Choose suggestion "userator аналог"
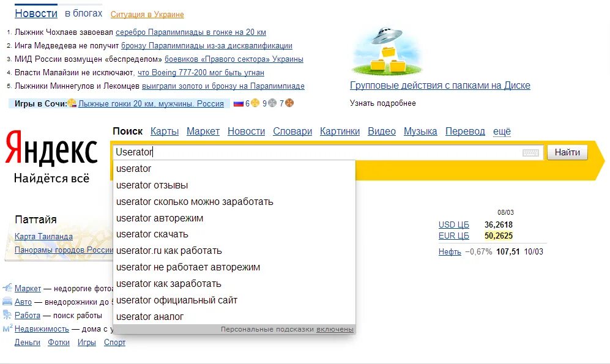The height and width of the screenshot is (364, 610). coord(234,316)
